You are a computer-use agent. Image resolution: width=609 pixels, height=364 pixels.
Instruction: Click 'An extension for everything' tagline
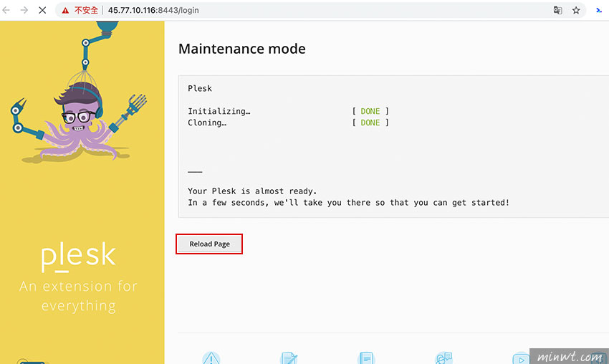coord(79,296)
